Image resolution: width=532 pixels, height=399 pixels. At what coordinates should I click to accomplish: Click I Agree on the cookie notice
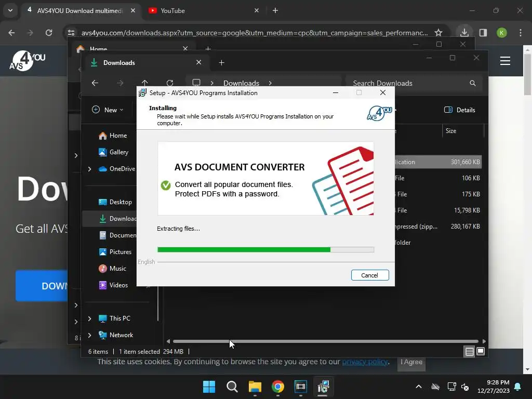pos(411,362)
